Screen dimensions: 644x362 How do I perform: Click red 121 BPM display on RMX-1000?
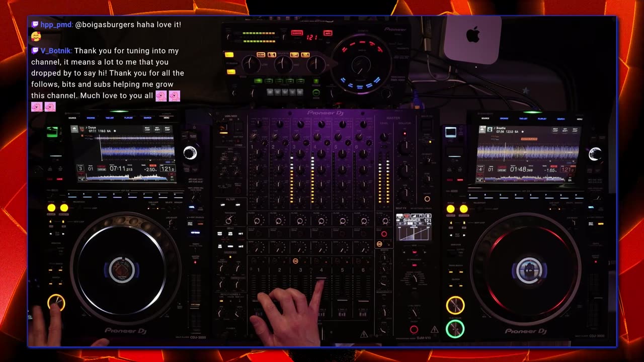pyautogui.click(x=312, y=37)
